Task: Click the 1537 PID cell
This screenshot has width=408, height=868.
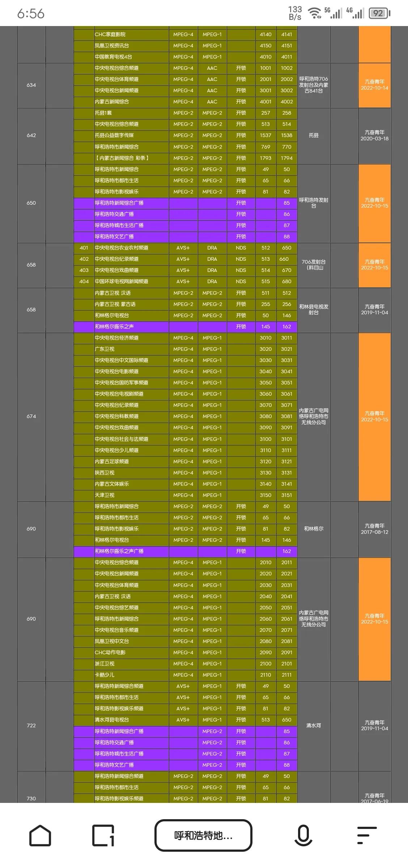Action: pos(265,136)
